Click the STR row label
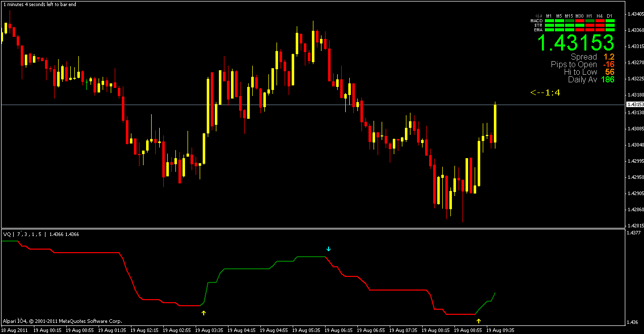Image resolution: width=644 pixels, height=334 pixels. (x=538, y=25)
